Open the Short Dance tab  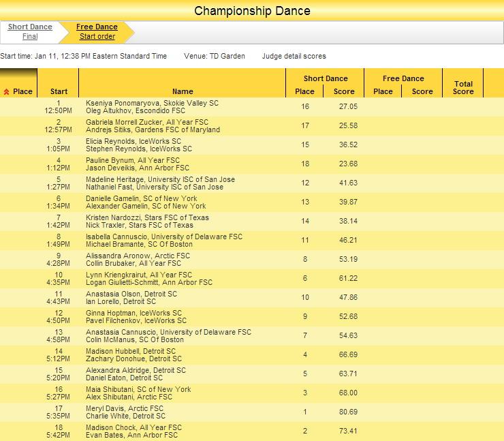tap(30, 27)
